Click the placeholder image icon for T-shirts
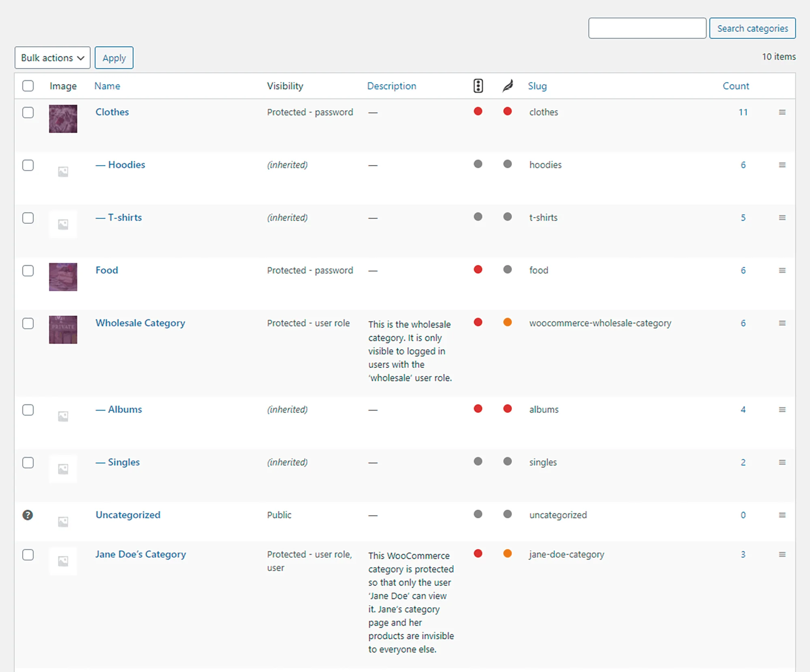This screenshot has width=810, height=672. (x=63, y=224)
